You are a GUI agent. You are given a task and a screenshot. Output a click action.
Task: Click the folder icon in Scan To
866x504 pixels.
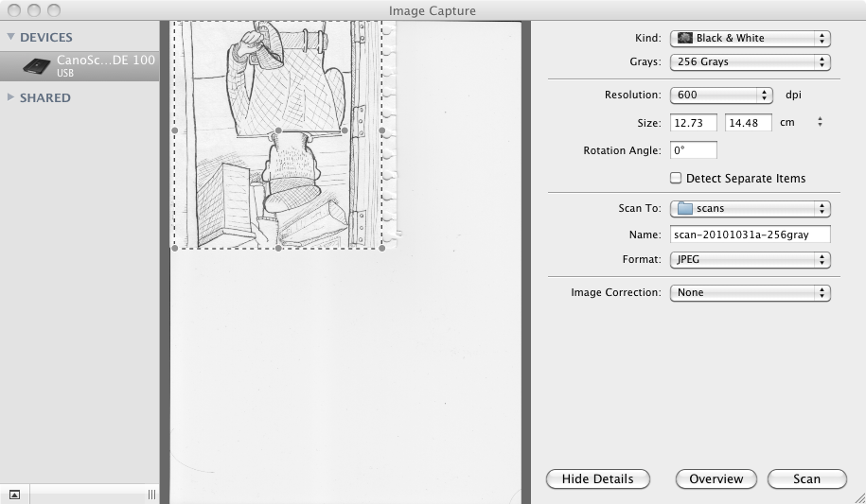pos(685,209)
